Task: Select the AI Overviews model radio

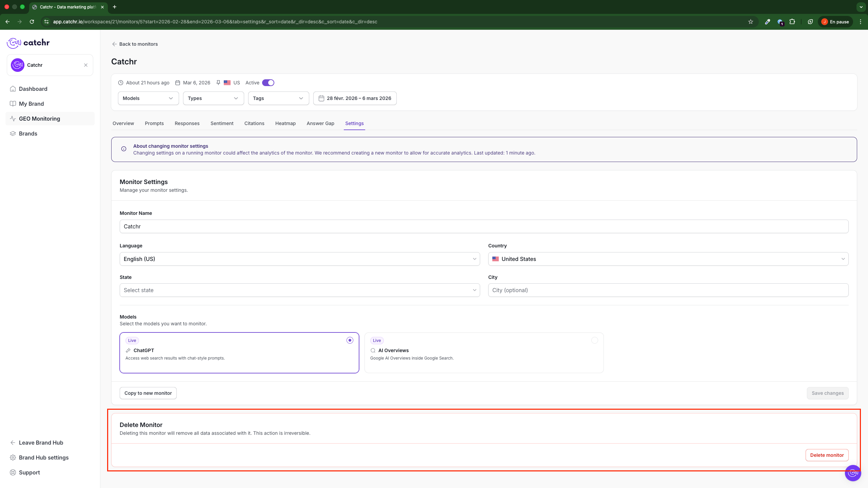Action: point(594,340)
